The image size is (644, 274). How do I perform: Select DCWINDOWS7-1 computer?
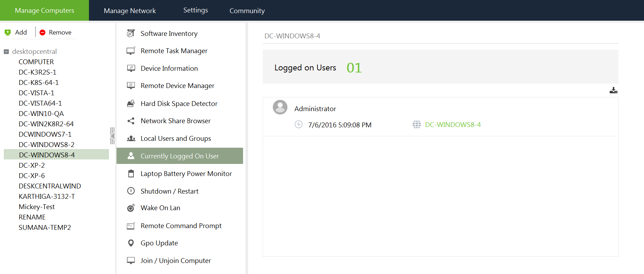pyautogui.click(x=45, y=134)
